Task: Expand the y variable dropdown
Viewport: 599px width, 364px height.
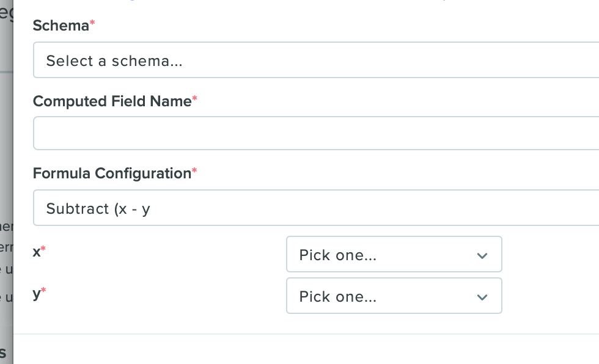Action: pyautogui.click(x=394, y=296)
